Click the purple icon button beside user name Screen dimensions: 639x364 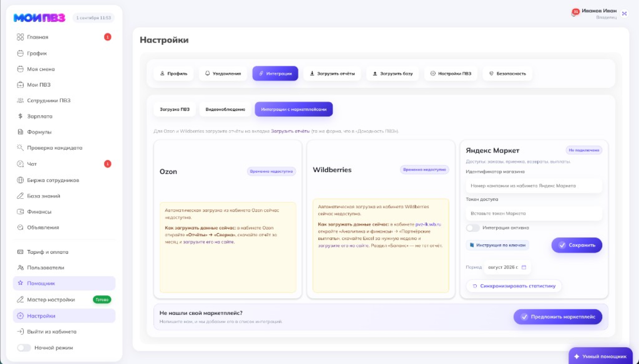coord(624,14)
